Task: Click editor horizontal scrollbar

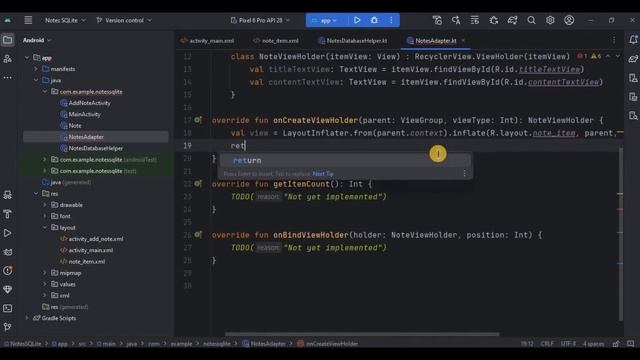Action: click(x=362, y=334)
